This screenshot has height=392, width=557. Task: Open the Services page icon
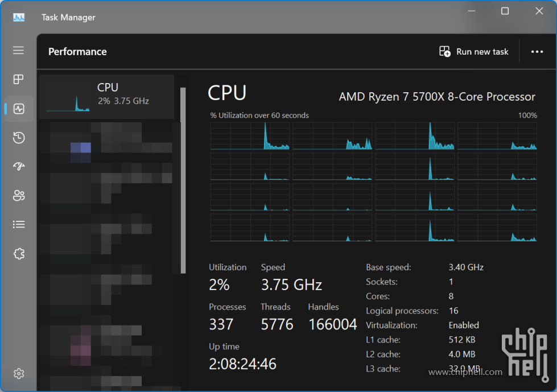tap(18, 254)
